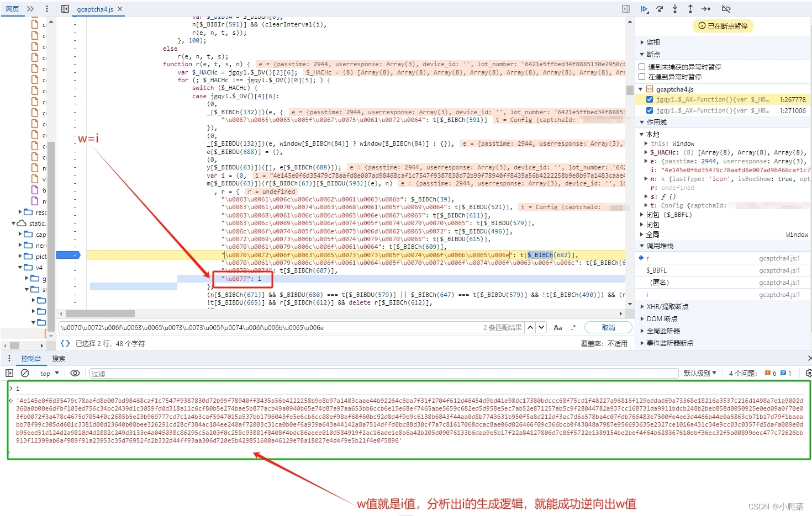
Task: Enable pause on caught exceptions checkbox
Action: point(642,77)
